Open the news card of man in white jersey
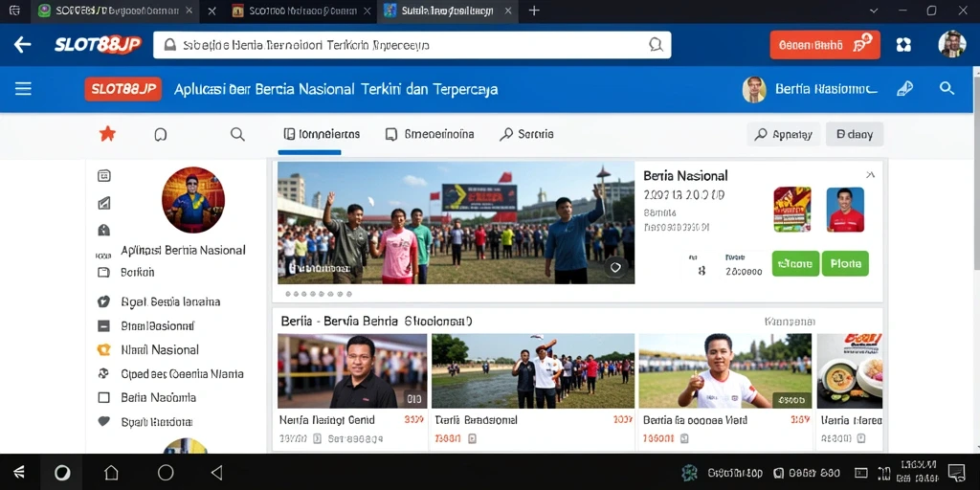 pyautogui.click(x=725, y=370)
